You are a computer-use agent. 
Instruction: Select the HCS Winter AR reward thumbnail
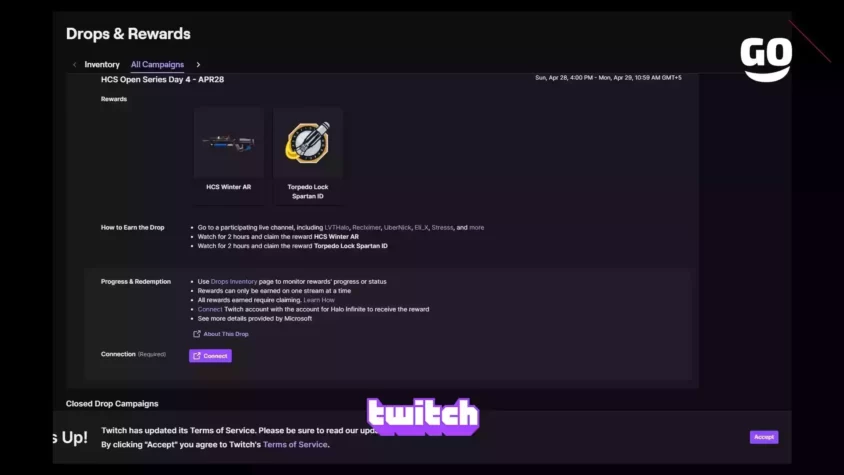[229, 143]
